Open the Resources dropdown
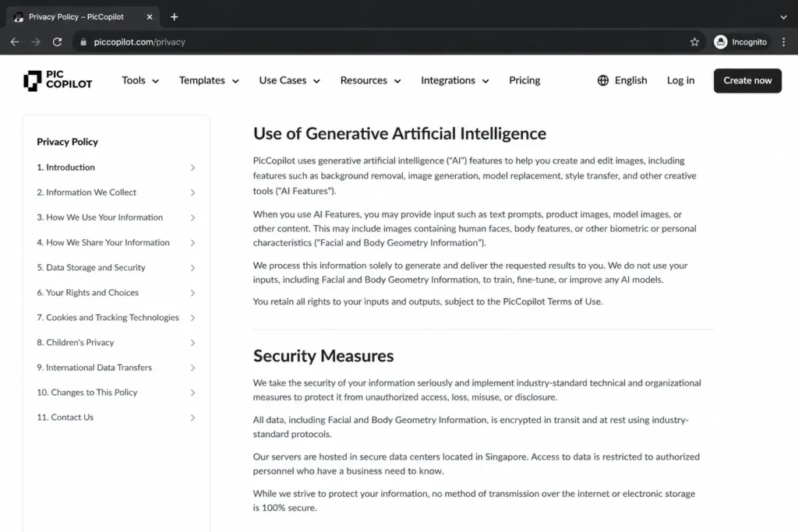Viewport: 798px width, 532px height. (370, 80)
